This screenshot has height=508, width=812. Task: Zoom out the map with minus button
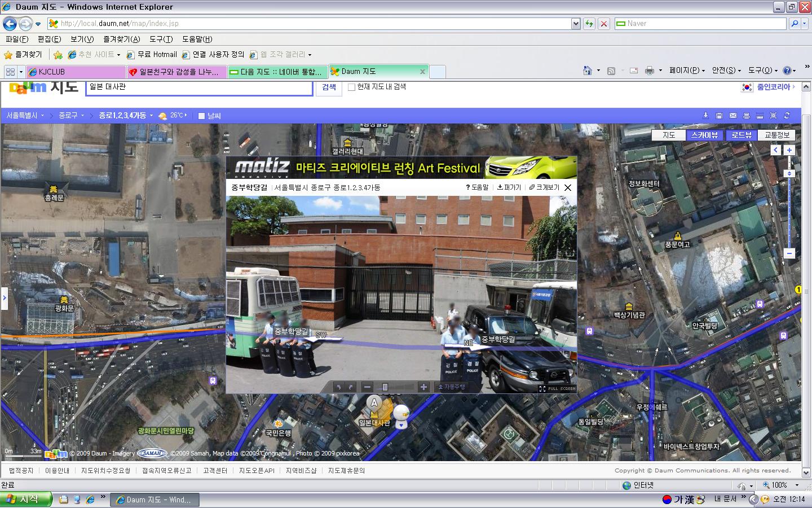pyautogui.click(x=789, y=253)
